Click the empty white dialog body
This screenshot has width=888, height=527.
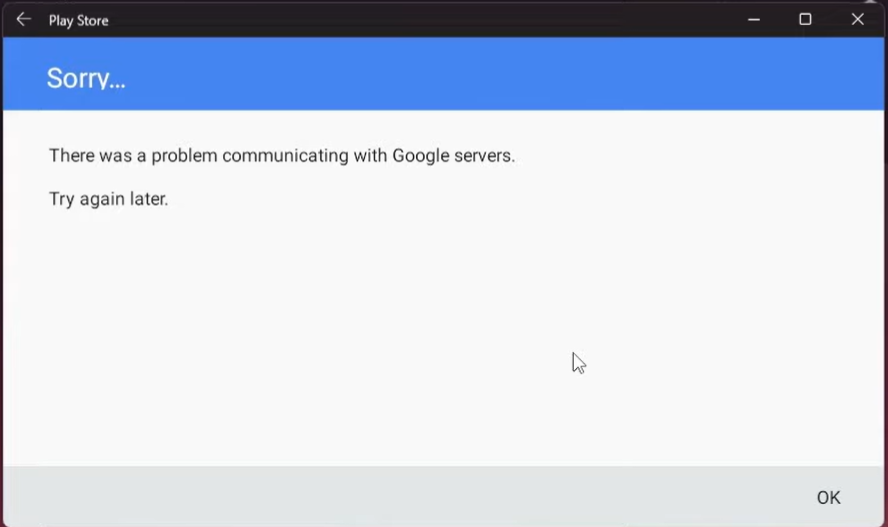tap(443, 334)
